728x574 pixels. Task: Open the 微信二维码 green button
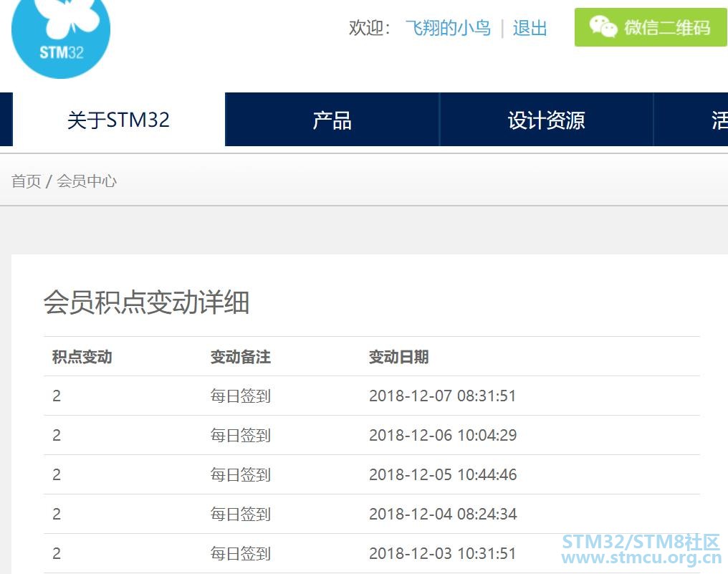coord(651,27)
